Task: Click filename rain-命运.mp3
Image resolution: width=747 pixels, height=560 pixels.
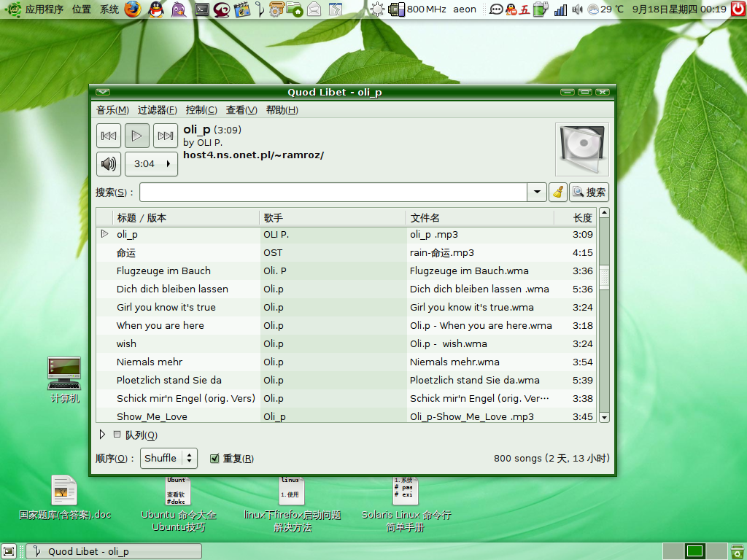Action: pos(442,253)
